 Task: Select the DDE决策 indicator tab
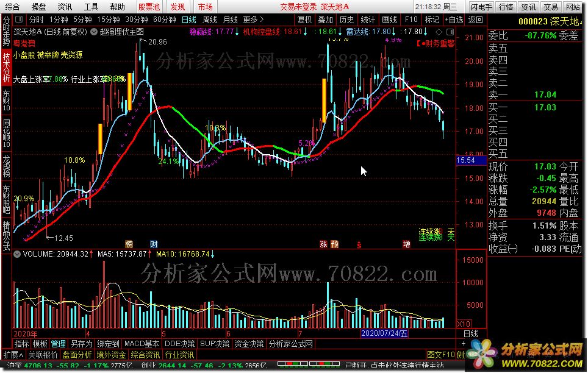179,343
